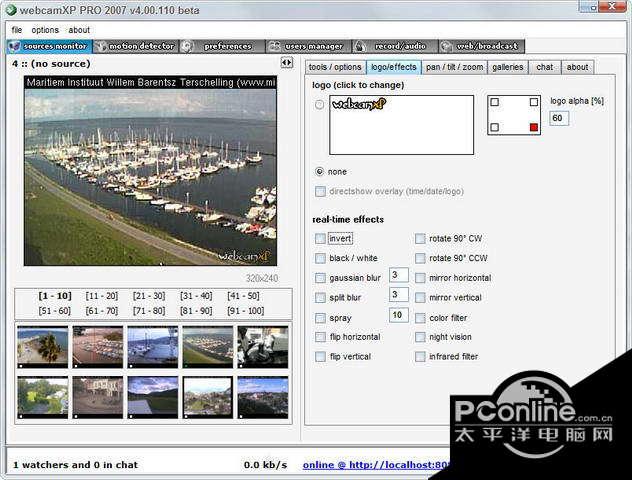
Task: Click the main marina webcam preview
Action: coord(150,171)
